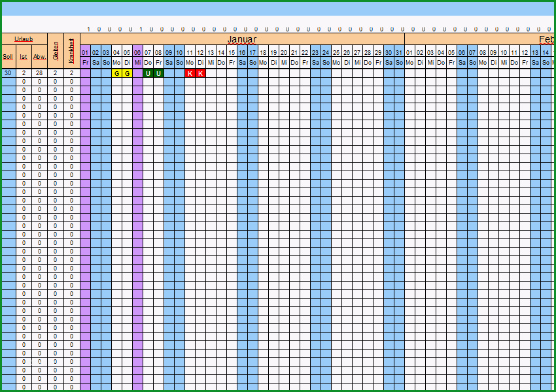Click the Mi weekday under January 06
This screenshot has width=556, height=392.
pos(137,63)
